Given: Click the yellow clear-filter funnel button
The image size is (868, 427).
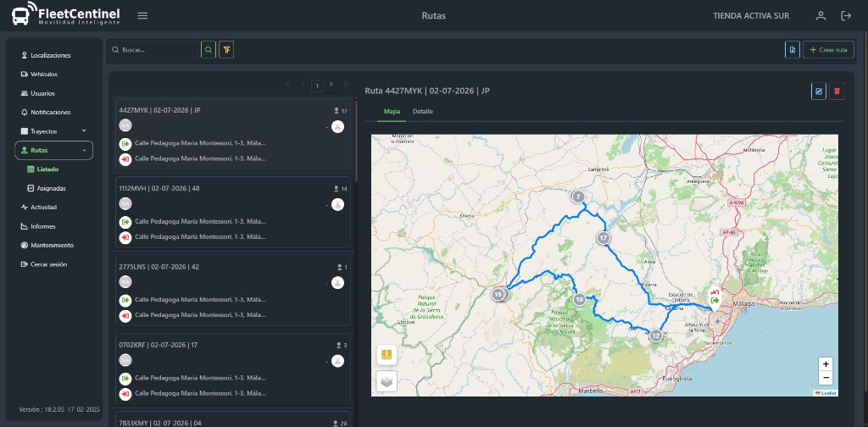Looking at the screenshot, I should point(226,50).
